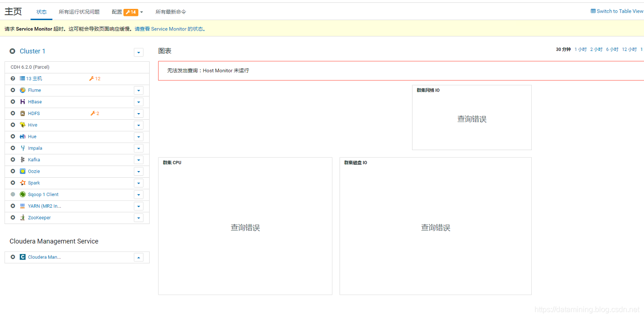Open the Hue actions dropdown
The image size is (644, 318).
pyautogui.click(x=138, y=137)
